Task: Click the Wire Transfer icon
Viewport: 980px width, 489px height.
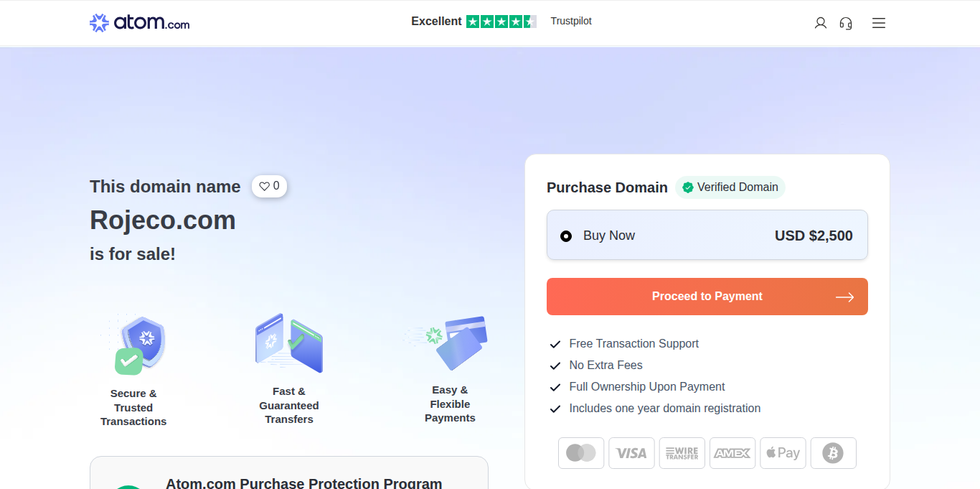Action: tap(682, 453)
